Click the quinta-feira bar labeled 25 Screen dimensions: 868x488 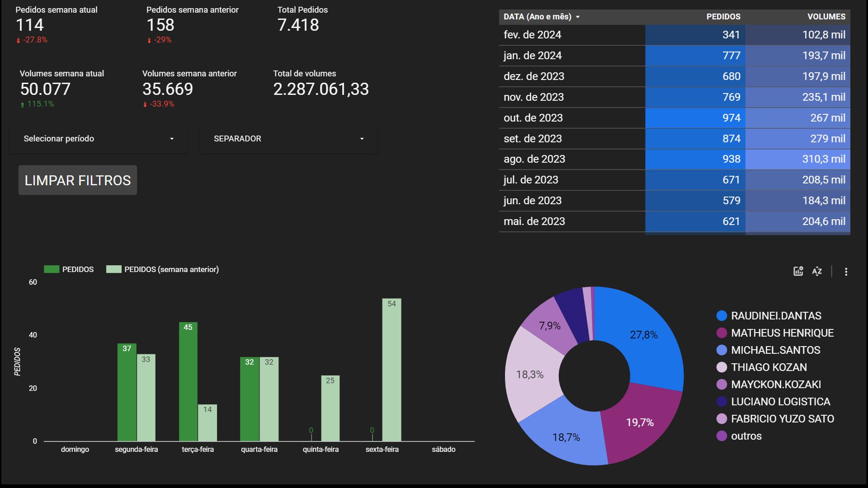[x=330, y=408]
